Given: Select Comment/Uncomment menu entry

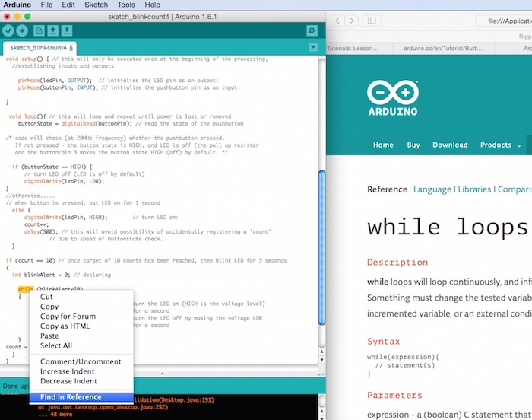Looking at the screenshot, I should coord(81,361).
